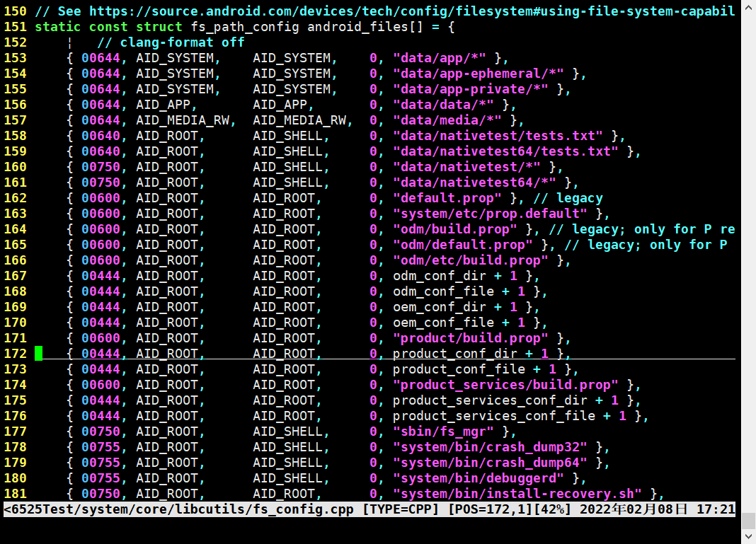
Task: Click "system/bin/crash_dump64" string
Action: [491, 463]
